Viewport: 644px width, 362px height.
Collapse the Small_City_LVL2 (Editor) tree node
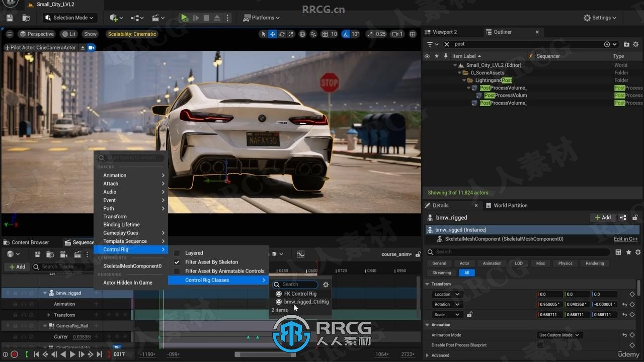(455, 65)
